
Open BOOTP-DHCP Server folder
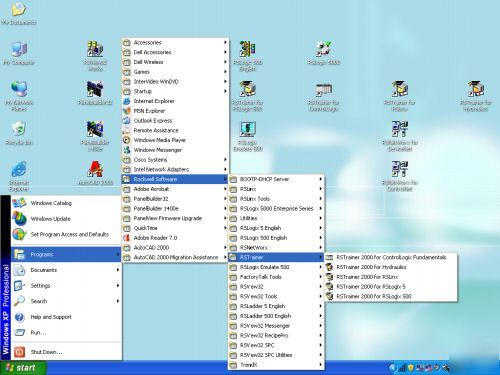[x=276, y=179]
